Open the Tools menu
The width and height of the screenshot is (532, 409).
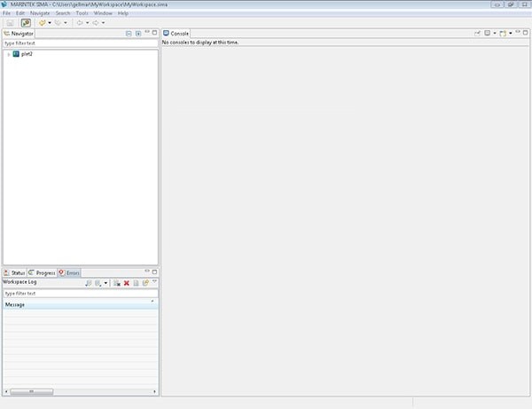(x=82, y=13)
